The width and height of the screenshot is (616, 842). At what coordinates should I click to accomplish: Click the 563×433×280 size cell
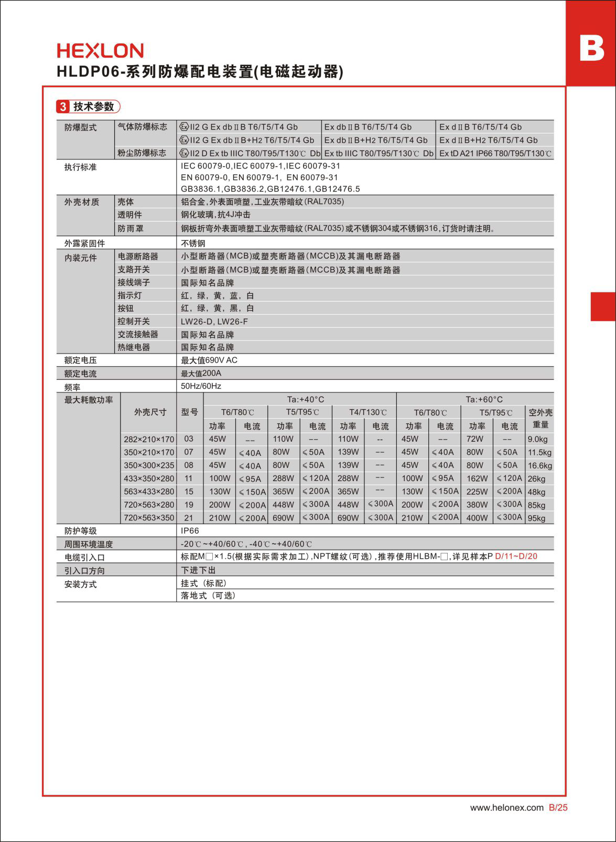coord(149,492)
